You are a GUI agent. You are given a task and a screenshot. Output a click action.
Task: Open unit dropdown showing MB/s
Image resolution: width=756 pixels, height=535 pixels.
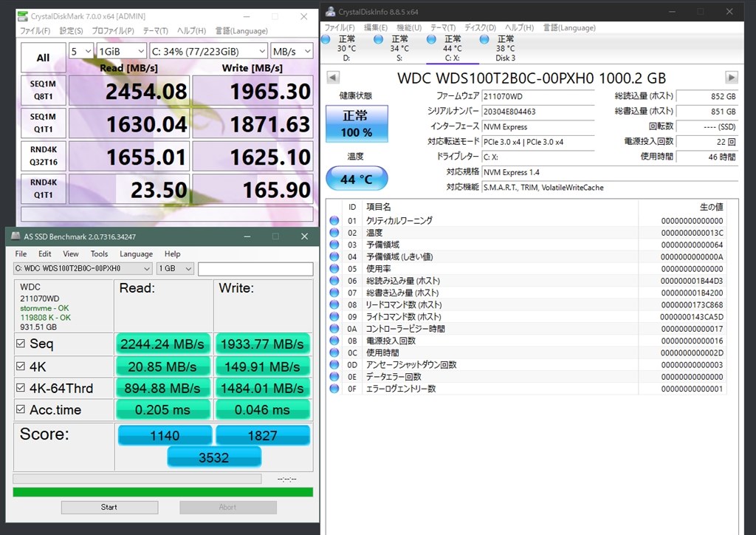click(x=292, y=51)
